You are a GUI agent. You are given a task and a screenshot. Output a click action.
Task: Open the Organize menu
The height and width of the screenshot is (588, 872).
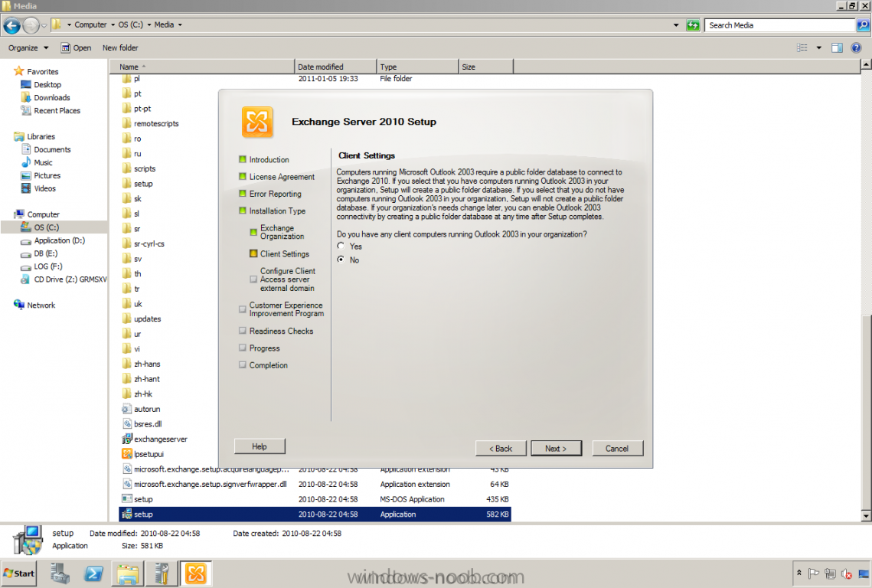click(28, 47)
